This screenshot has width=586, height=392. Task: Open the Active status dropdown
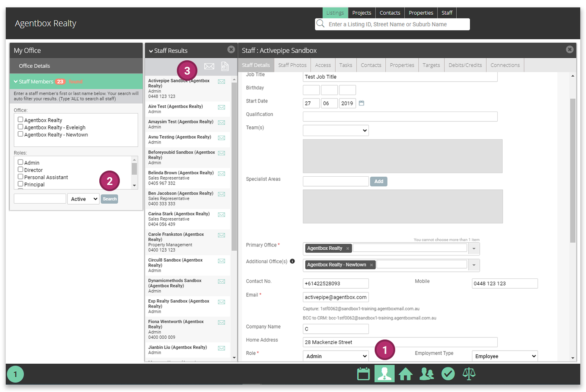(x=84, y=199)
